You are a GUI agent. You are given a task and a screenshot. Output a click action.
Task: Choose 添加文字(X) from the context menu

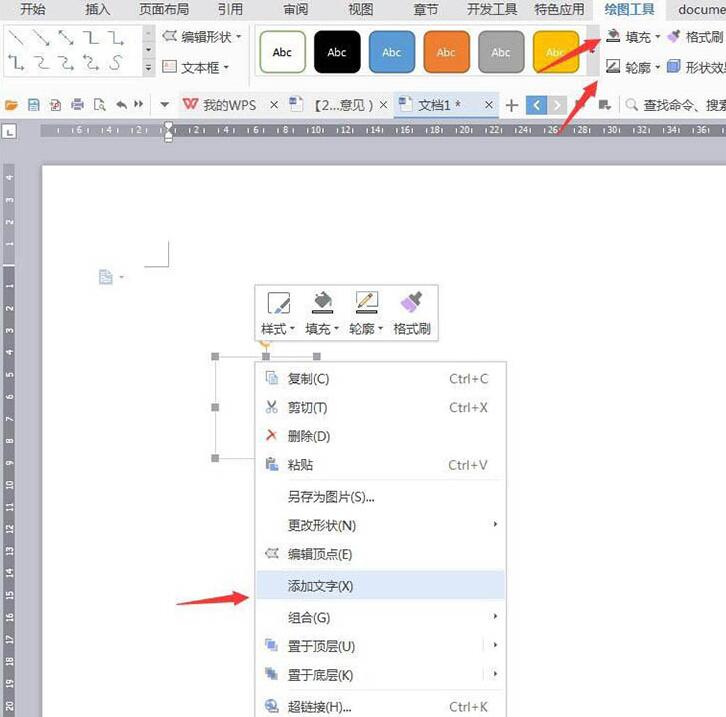320,586
